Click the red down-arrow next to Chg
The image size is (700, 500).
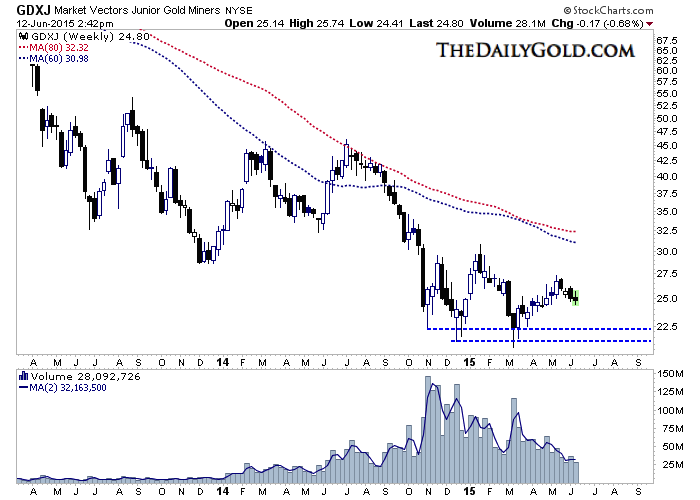tap(677, 22)
